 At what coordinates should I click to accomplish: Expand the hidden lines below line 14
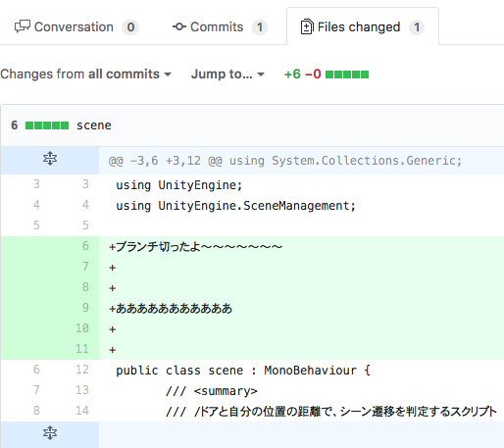pos(50,433)
